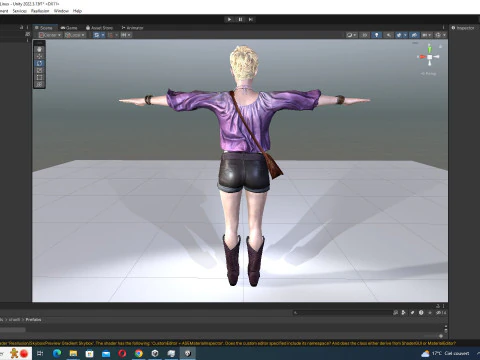Image resolution: width=480 pixels, height=360 pixels.
Task: Select the Transform tool in scene overlay
Action: pyautogui.click(x=39, y=84)
